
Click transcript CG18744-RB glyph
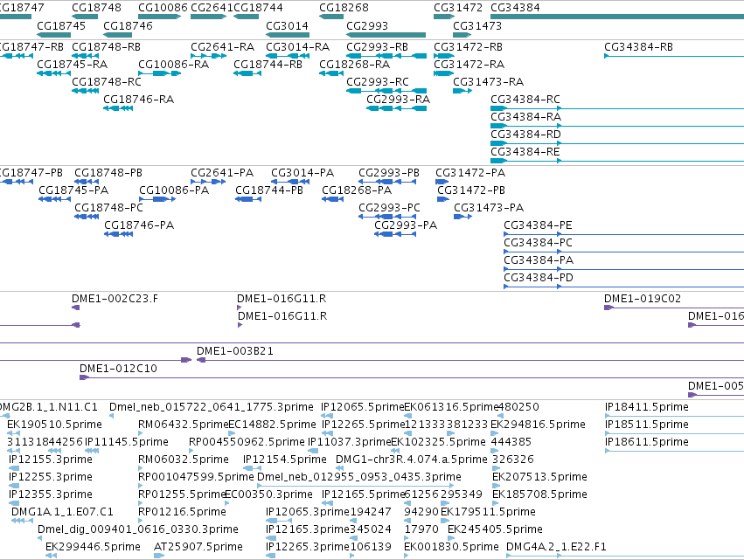coord(247,73)
